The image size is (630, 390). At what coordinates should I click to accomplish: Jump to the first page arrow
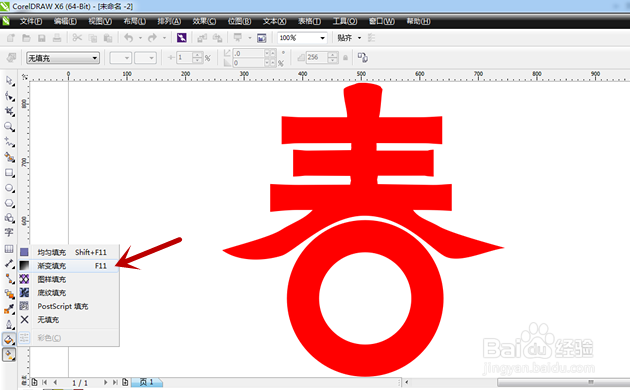tap(45, 382)
